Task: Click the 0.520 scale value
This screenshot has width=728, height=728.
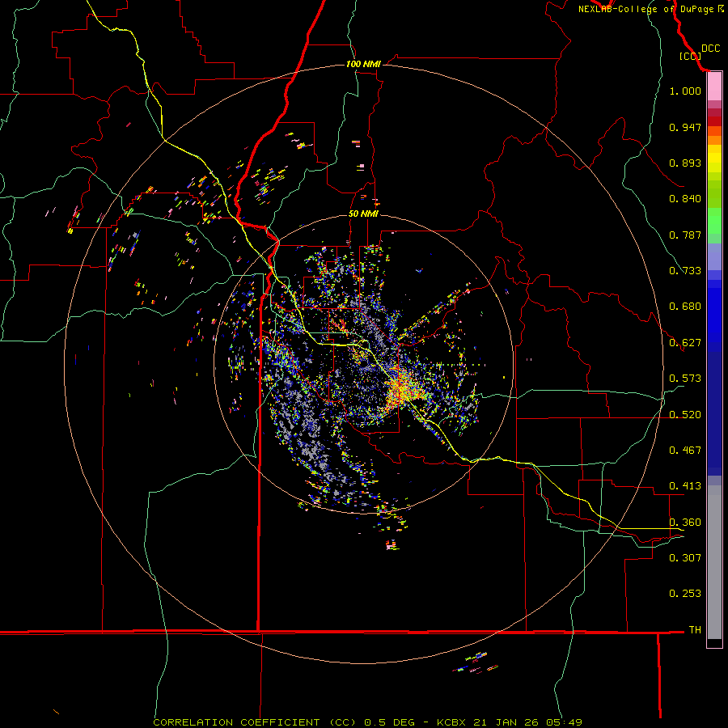Action: [685, 415]
